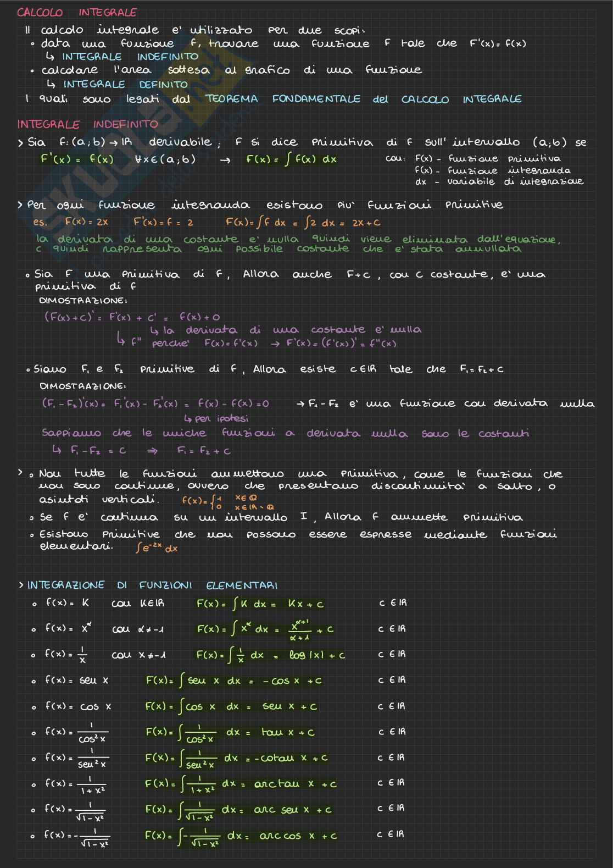Click the line starting "Esistono primitive"
This screenshot has height=868, width=613.
tap(298, 534)
